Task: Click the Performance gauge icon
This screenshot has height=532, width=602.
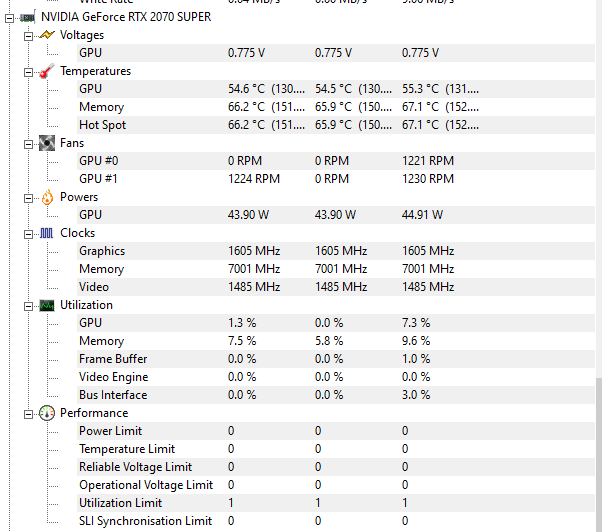Action: point(47,413)
